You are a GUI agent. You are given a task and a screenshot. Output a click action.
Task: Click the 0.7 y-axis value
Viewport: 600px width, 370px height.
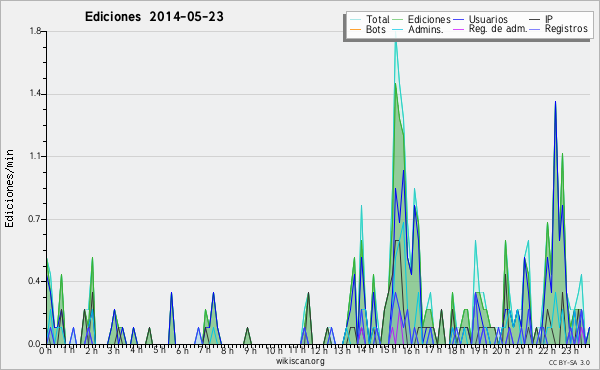coord(35,219)
